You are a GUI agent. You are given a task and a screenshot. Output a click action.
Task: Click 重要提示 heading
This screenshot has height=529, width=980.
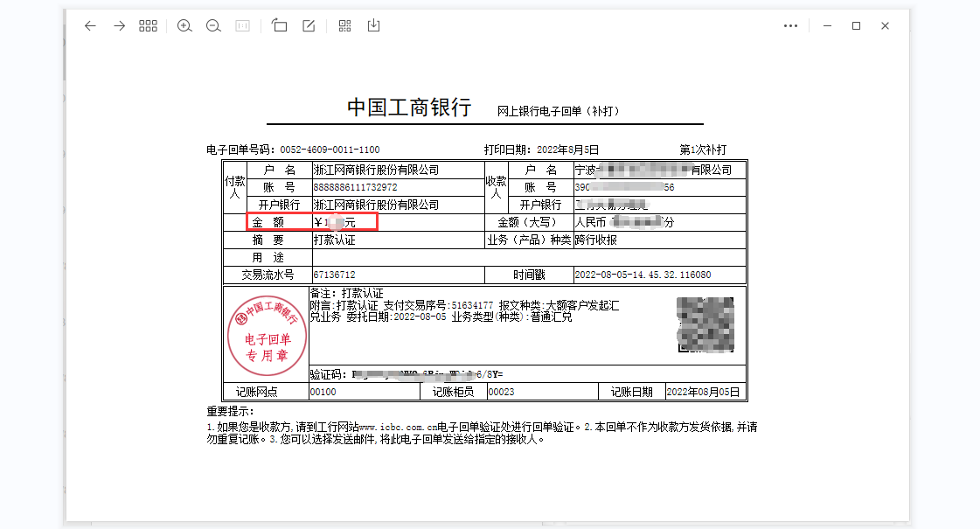(231, 412)
